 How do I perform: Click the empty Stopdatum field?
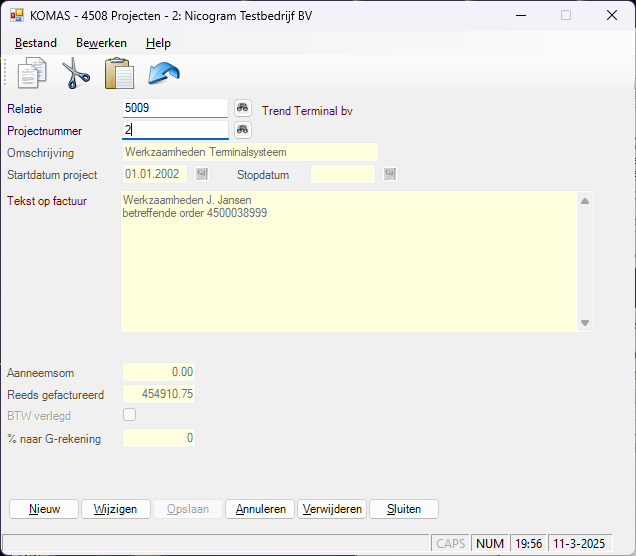click(x=343, y=174)
